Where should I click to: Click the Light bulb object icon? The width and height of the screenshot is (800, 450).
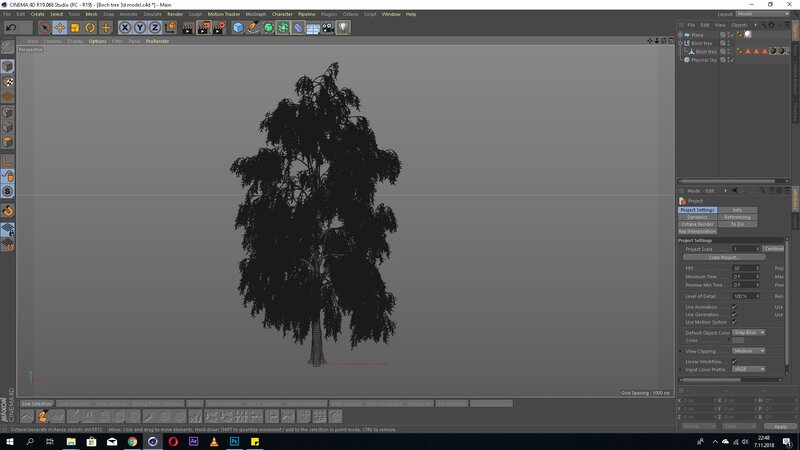pyautogui.click(x=343, y=28)
